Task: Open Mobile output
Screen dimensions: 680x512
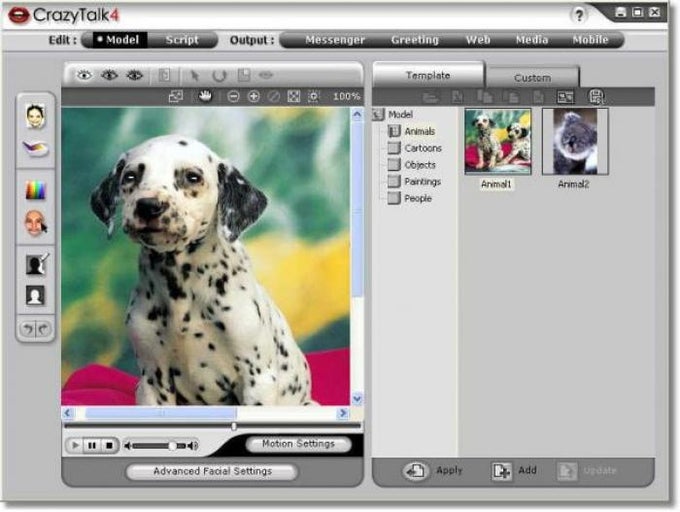Action: pos(590,40)
